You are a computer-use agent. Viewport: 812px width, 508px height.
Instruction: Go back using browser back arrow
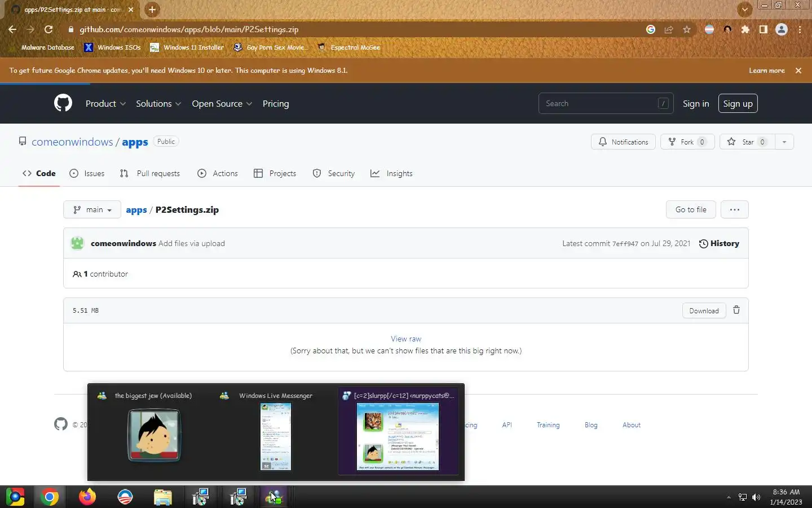(x=12, y=29)
